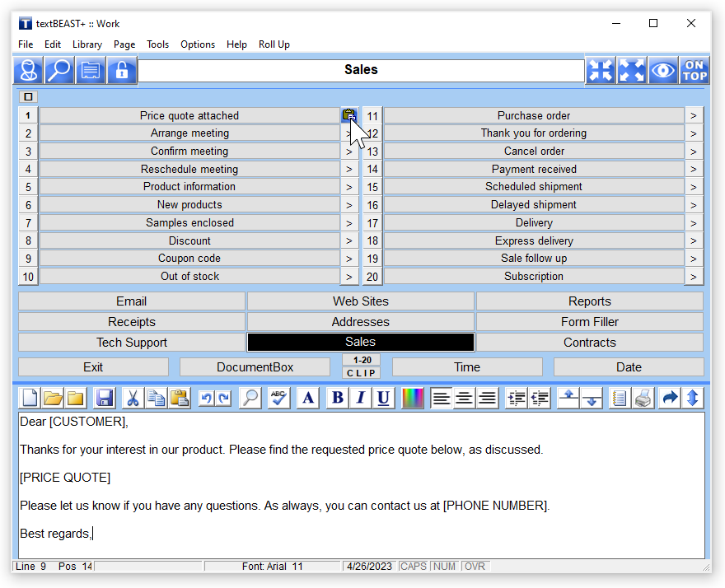
Task: Open font settings with the A icon
Action: (308, 398)
